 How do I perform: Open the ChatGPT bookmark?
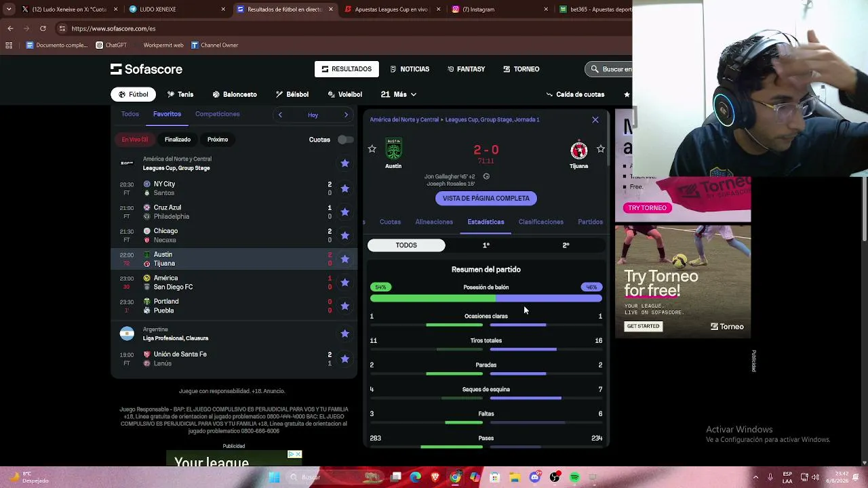coord(111,45)
